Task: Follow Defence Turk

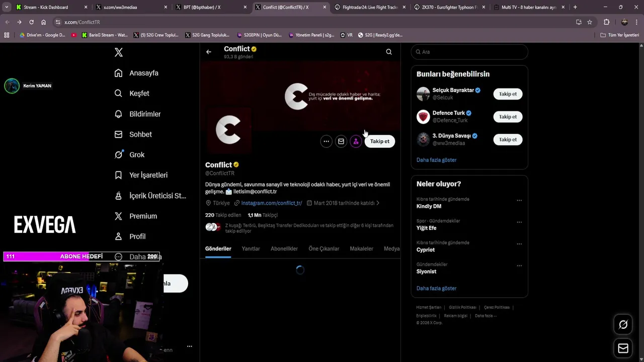Action: click(508, 117)
